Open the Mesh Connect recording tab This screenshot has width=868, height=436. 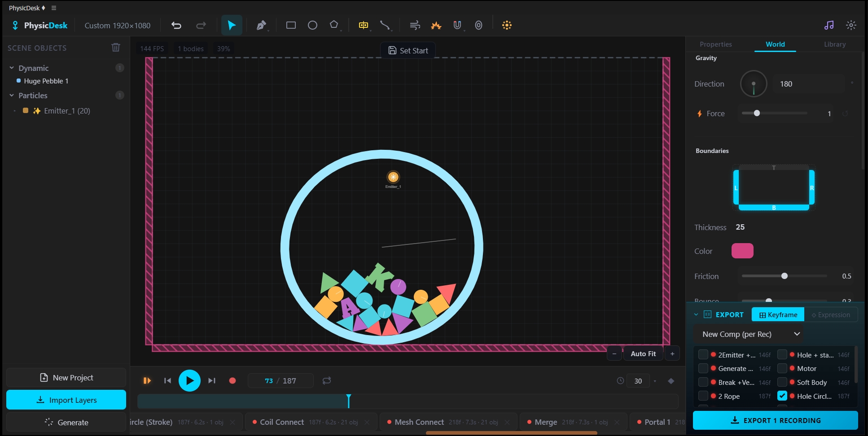449,422
